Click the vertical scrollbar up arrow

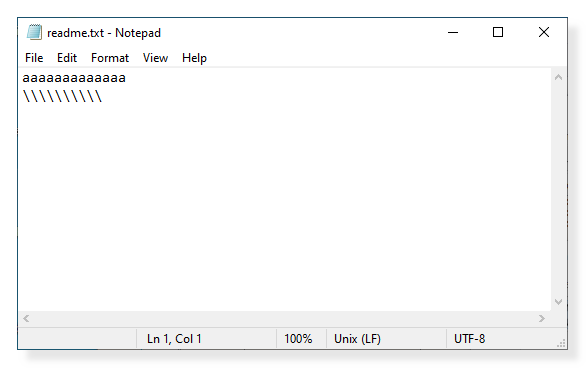pyautogui.click(x=558, y=77)
